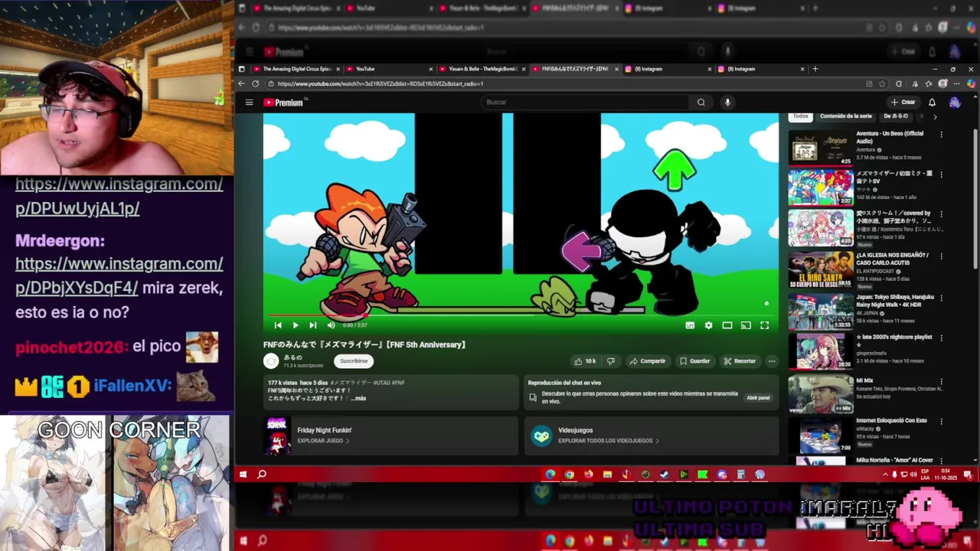Screen dimensions: 980x551
Task: Like the video with 10 k likes
Action: 585,361
